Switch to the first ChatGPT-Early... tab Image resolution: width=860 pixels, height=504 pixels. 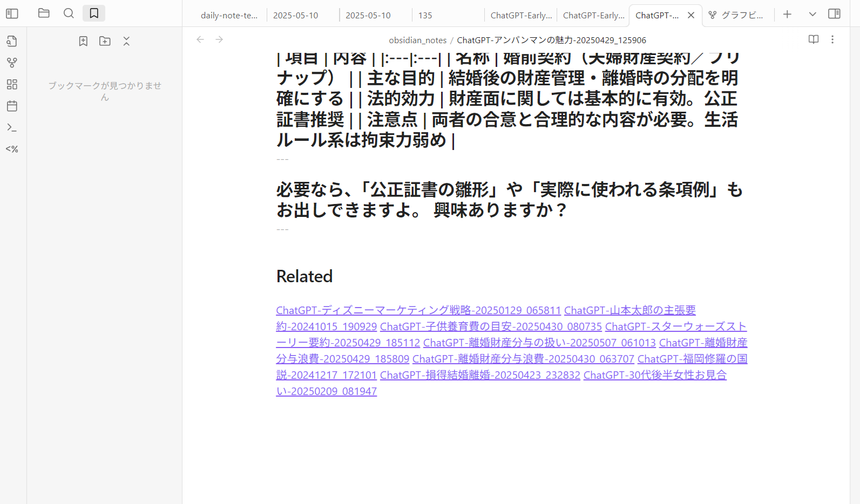(521, 15)
